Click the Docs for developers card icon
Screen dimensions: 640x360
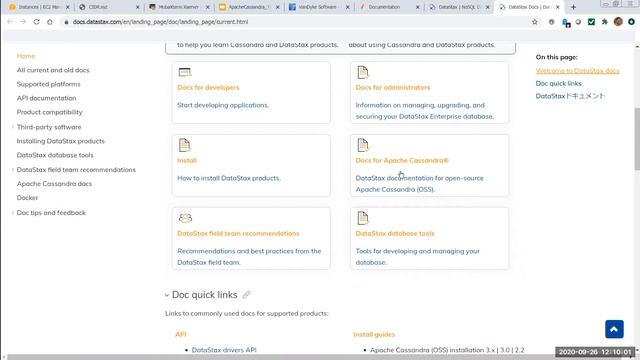pyautogui.click(x=184, y=72)
